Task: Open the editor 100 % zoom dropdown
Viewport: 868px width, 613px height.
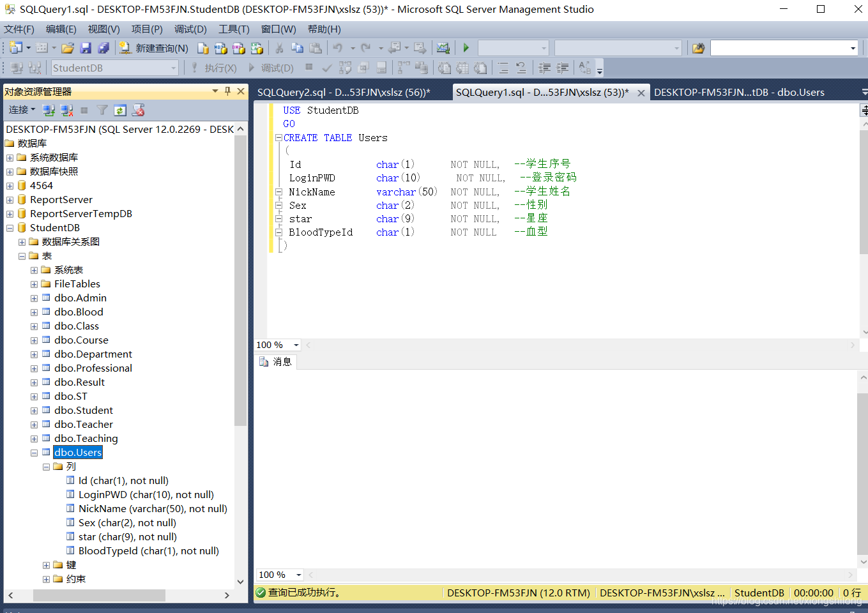Action: [296, 345]
